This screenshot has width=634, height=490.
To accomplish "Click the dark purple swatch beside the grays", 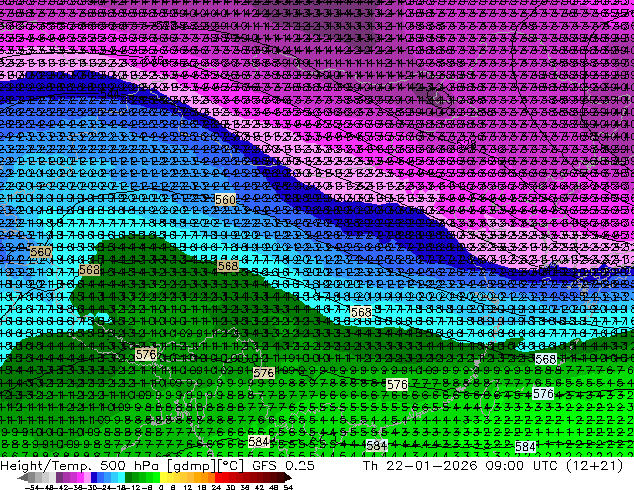I will [x=59, y=478].
